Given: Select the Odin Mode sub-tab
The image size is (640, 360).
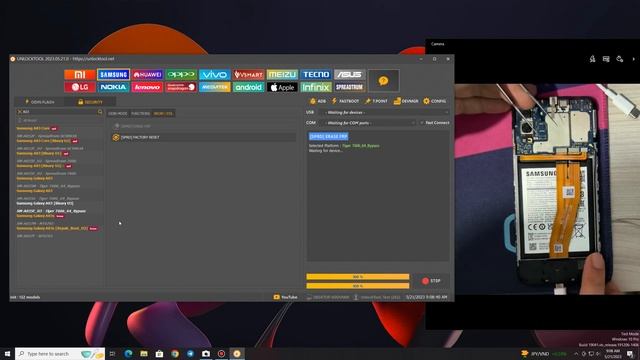Looking at the screenshot, I should point(118,113).
